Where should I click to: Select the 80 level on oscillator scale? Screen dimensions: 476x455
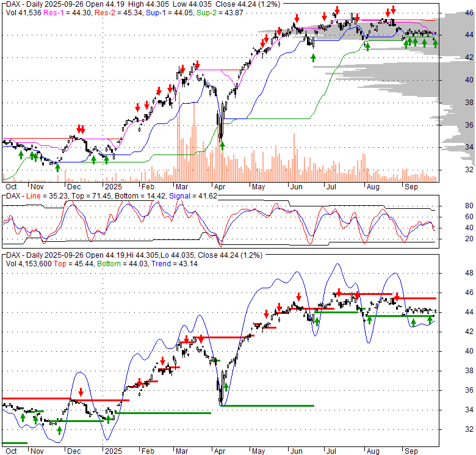(x=469, y=206)
